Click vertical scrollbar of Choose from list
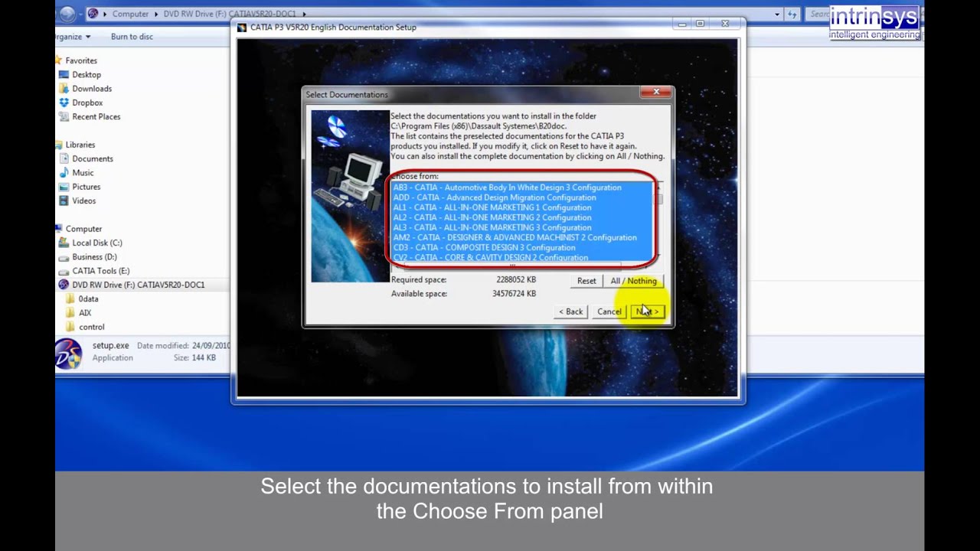The image size is (980, 551). click(x=659, y=222)
